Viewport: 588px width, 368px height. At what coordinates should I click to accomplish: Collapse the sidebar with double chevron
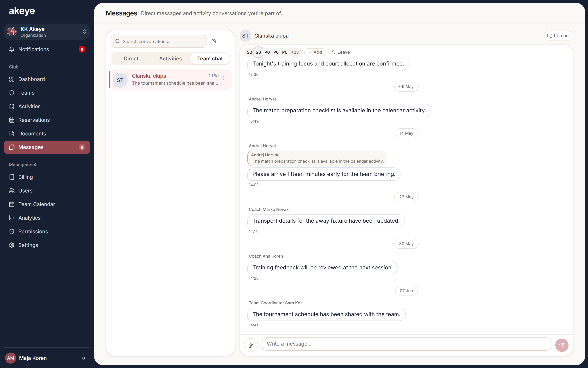(x=84, y=358)
